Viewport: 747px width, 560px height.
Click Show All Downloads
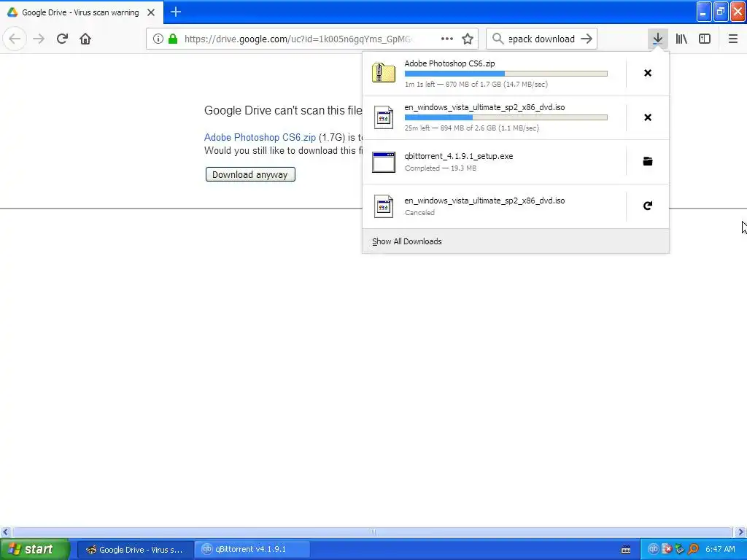[x=407, y=241]
